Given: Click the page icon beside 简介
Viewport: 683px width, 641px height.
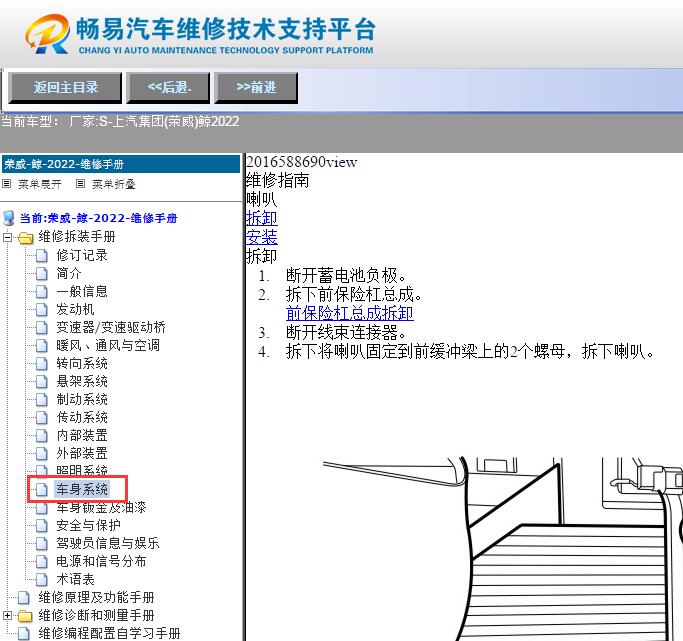Looking at the screenshot, I should tap(42, 273).
